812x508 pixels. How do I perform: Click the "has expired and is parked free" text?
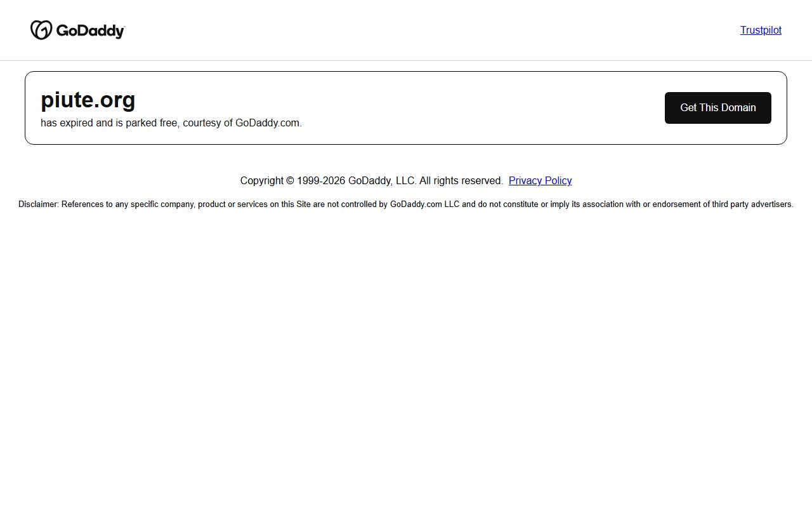(108, 123)
